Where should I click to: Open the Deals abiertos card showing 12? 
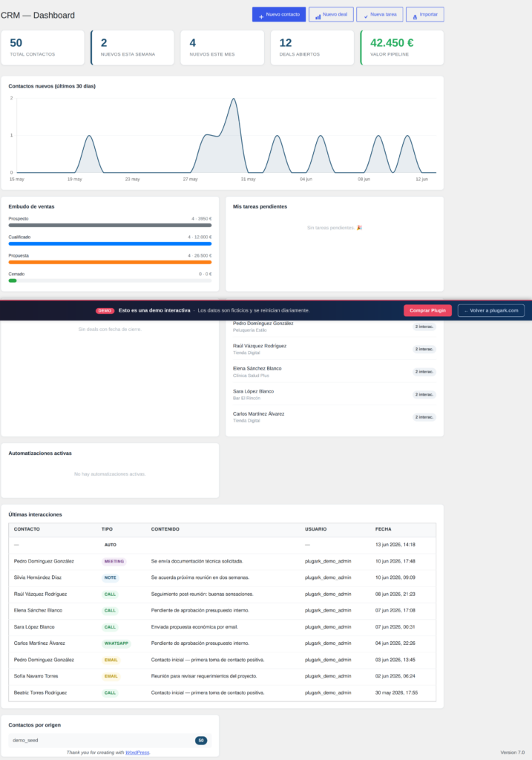point(312,47)
